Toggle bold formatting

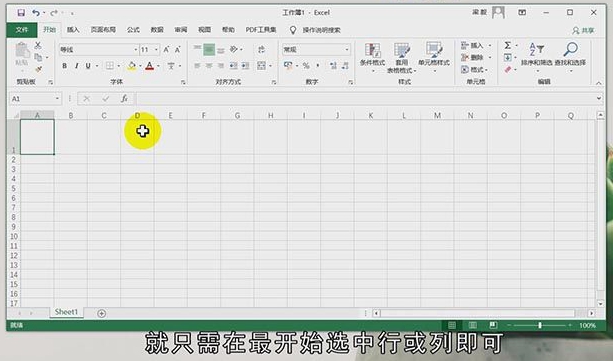point(65,66)
